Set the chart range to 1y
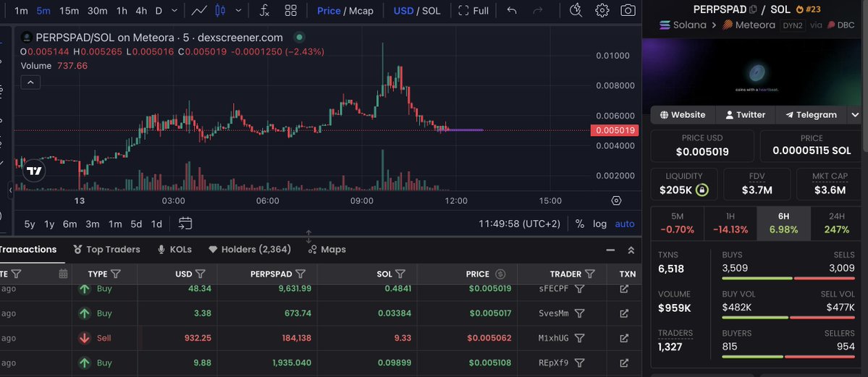Viewport: 868px width, 377px height. click(x=49, y=224)
